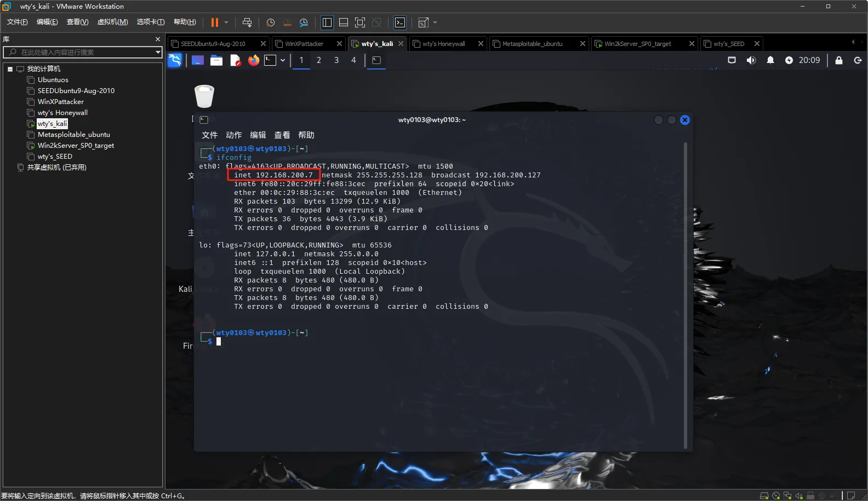The width and height of the screenshot is (868, 501).
Task: Open the file manager from Kali panel
Action: 216,60
